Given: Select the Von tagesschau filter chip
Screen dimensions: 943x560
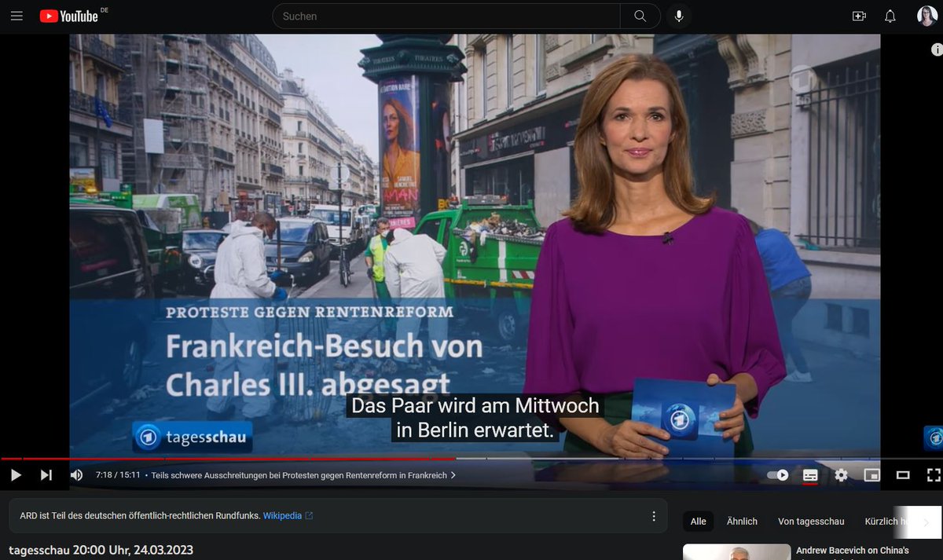Looking at the screenshot, I should coord(811,522).
